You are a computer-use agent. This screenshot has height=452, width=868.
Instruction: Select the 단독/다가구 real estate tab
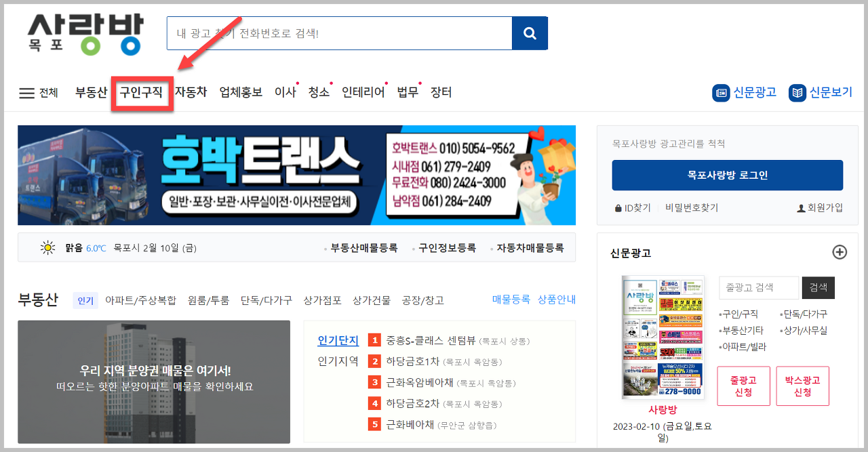(267, 300)
